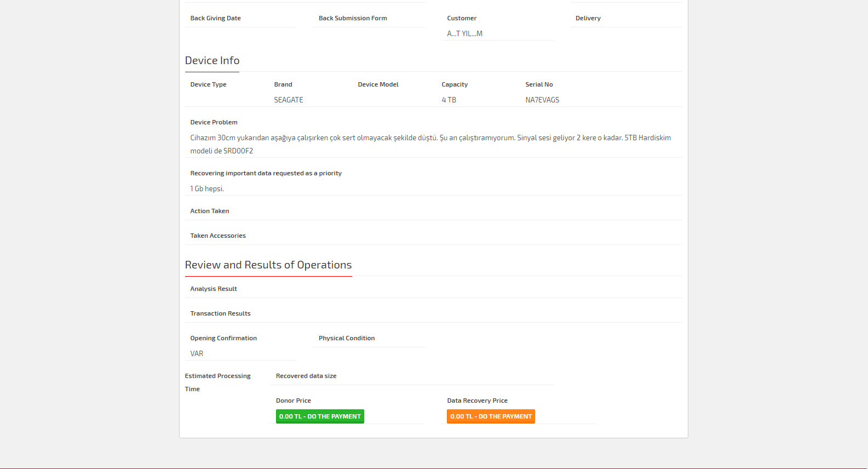Click the Back Giving Date label

click(215, 18)
